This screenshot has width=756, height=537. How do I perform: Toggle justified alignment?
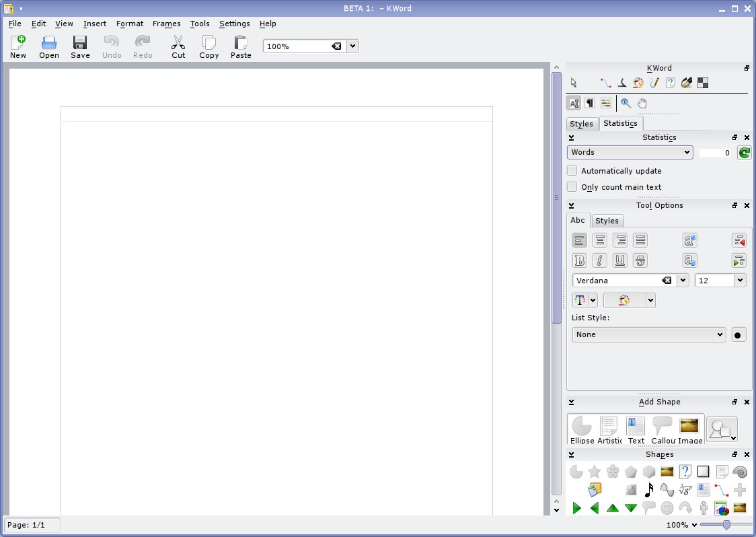640,240
